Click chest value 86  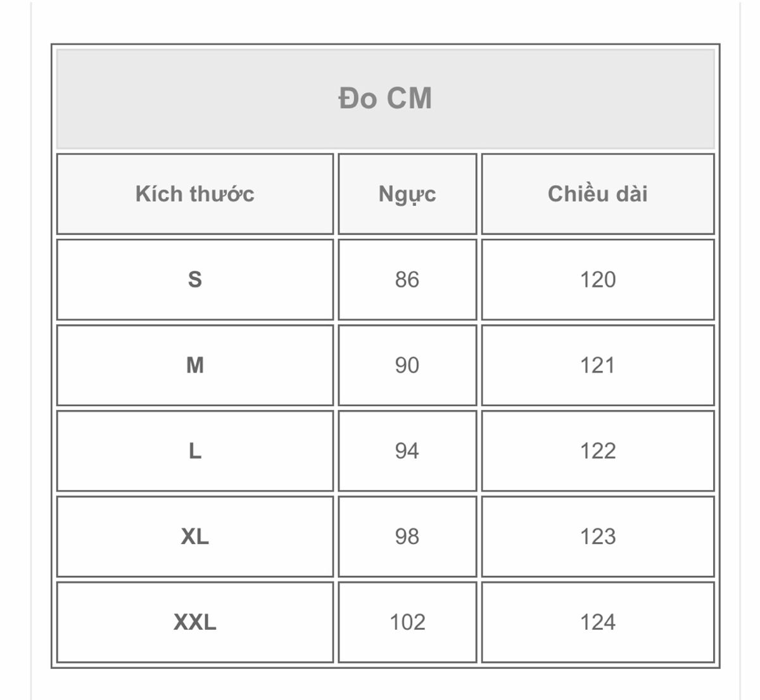407,279
